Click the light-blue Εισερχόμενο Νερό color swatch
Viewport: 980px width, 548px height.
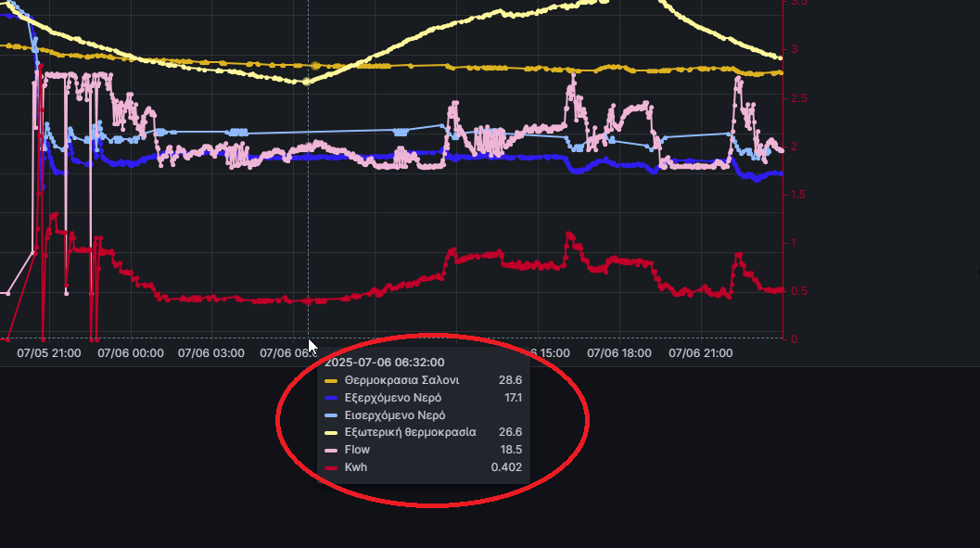(x=331, y=415)
